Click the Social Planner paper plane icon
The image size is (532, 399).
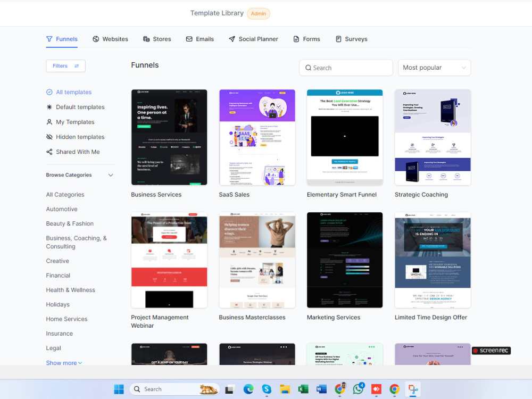coord(232,39)
